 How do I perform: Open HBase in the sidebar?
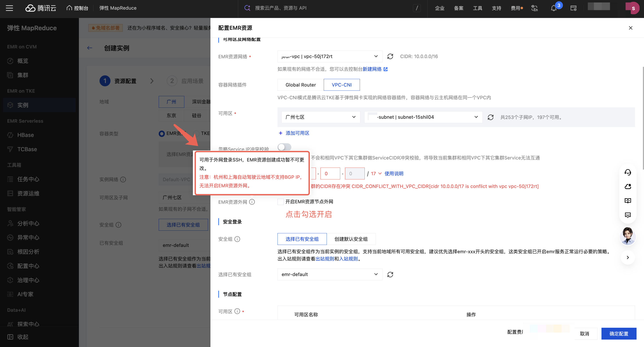pyautogui.click(x=25, y=135)
